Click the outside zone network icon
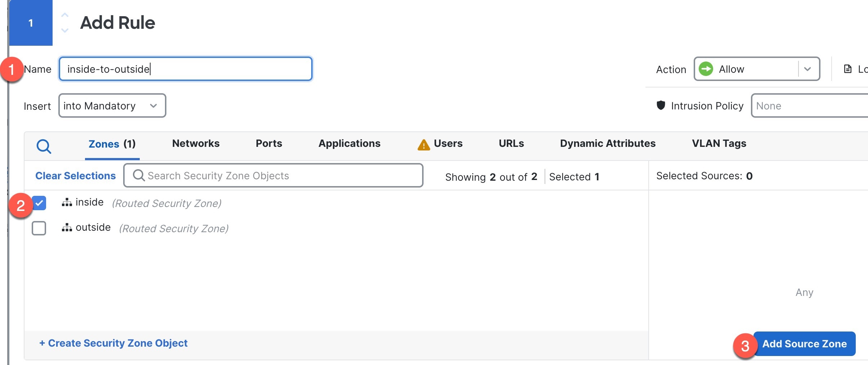Screen dimensions: 868x365 [x=67, y=227]
